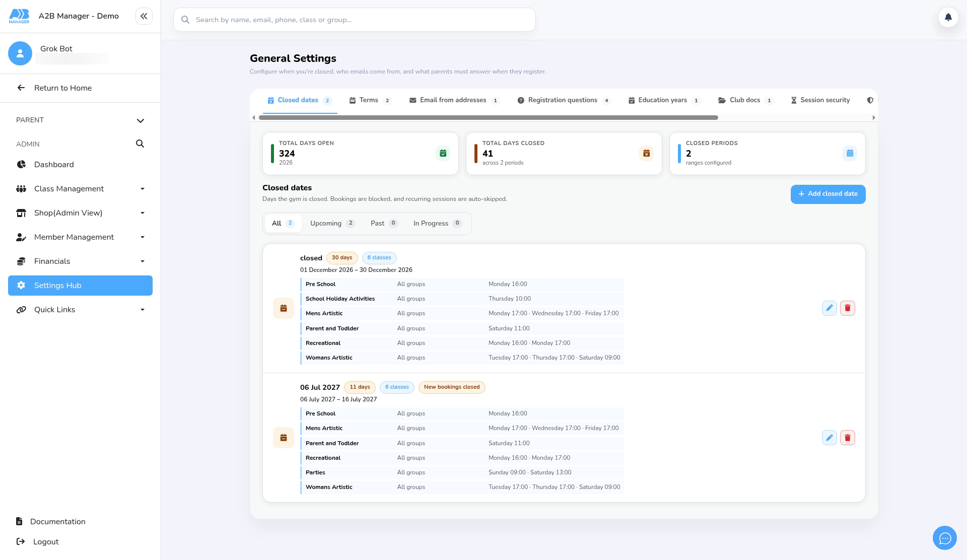The height and width of the screenshot is (560, 967).
Task: Filter closed dates by Past
Action: [384, 224]
